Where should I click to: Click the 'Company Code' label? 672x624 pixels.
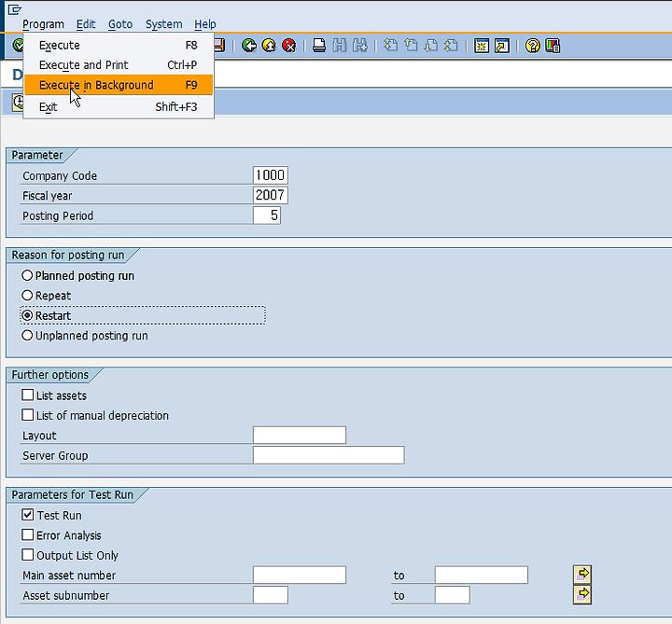click(60, 175)
